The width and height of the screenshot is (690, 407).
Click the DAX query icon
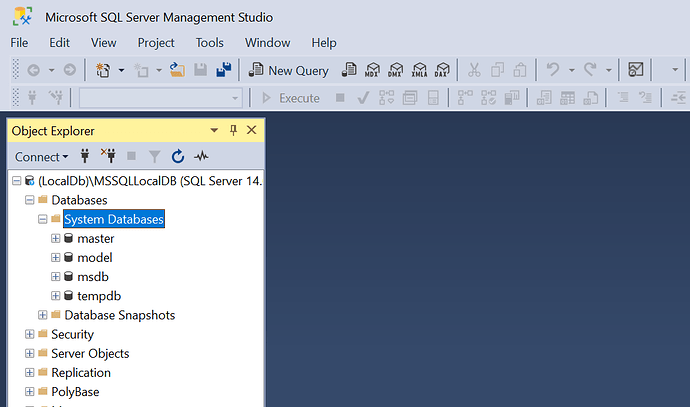(x=442, y=70)
